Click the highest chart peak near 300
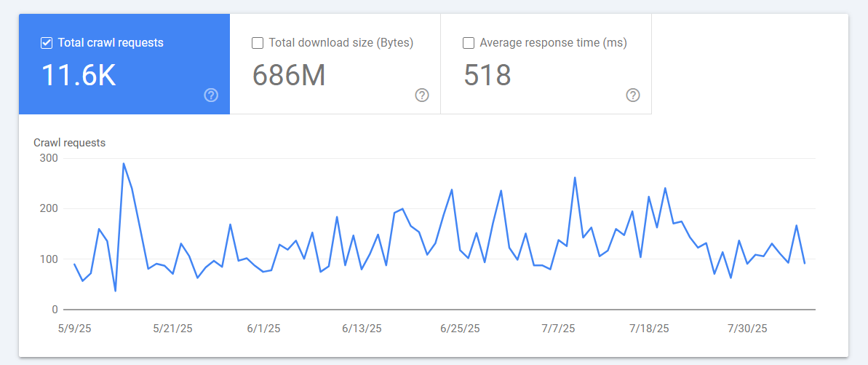868x365 pixels. tap(124, 163)
